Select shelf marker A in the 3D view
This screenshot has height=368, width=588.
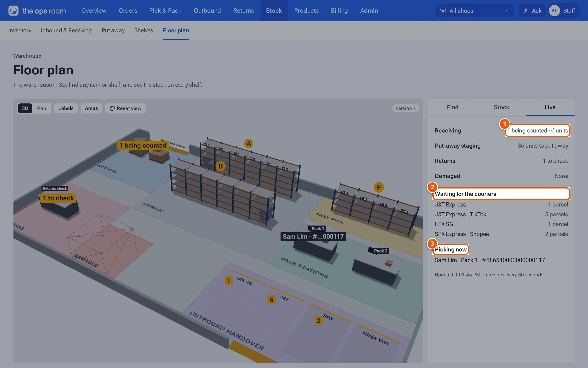tap(248, 144)
